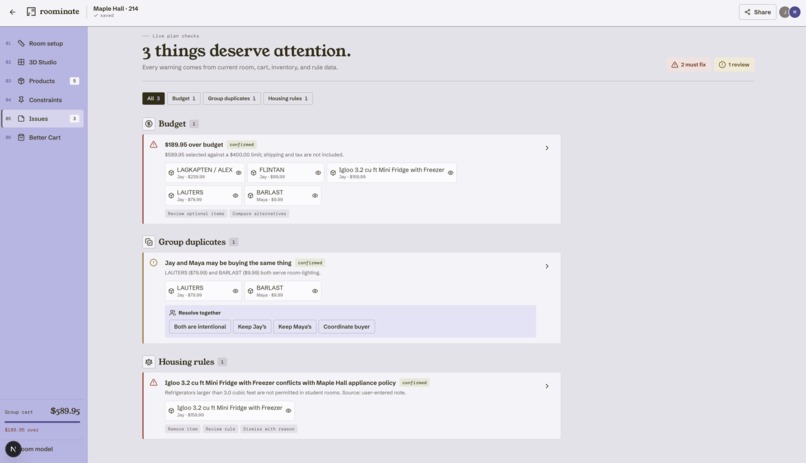Image resolution: width=806 pixels, height=463 pixels.
Task: Click the black N circle at bottom-left
Action: [13, 449]
